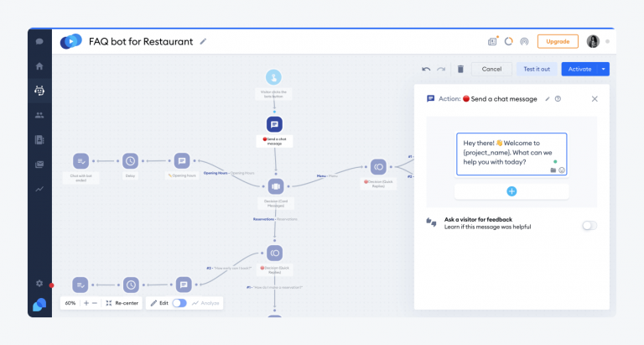Open Settings gear in the sidebar
This screenshot has height=345, width=644.
click(x=39, y=284)
